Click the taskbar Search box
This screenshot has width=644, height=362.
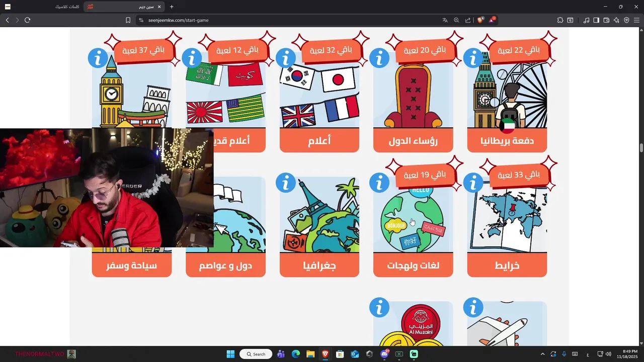coord(256,354)
